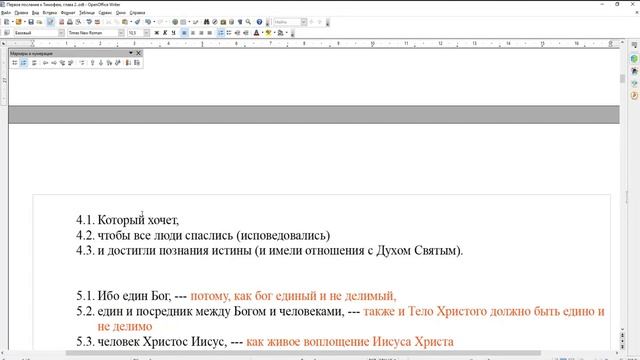Click the background color swatch

point(280,33)
